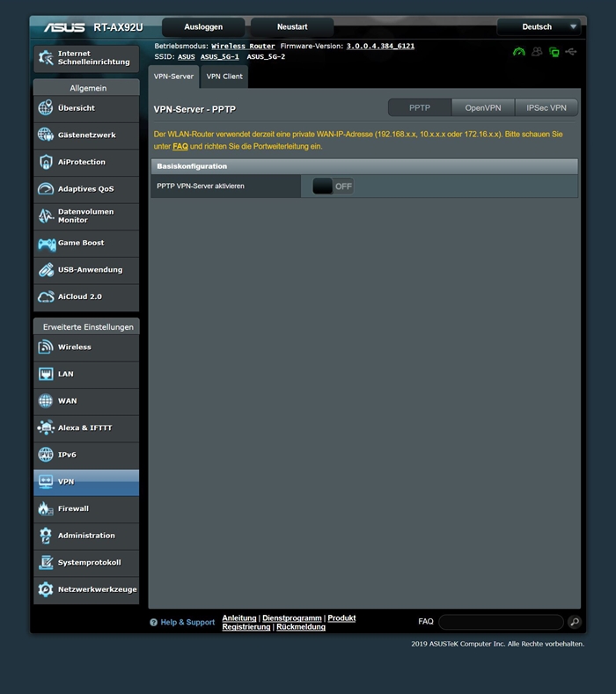
Task: Click the ASUS SSID link
Action: coord(187,56)
